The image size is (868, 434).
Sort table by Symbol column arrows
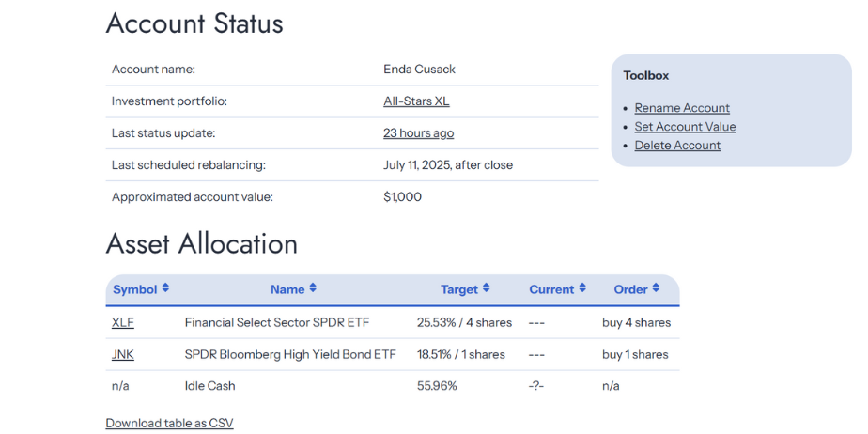pos(165,288)
